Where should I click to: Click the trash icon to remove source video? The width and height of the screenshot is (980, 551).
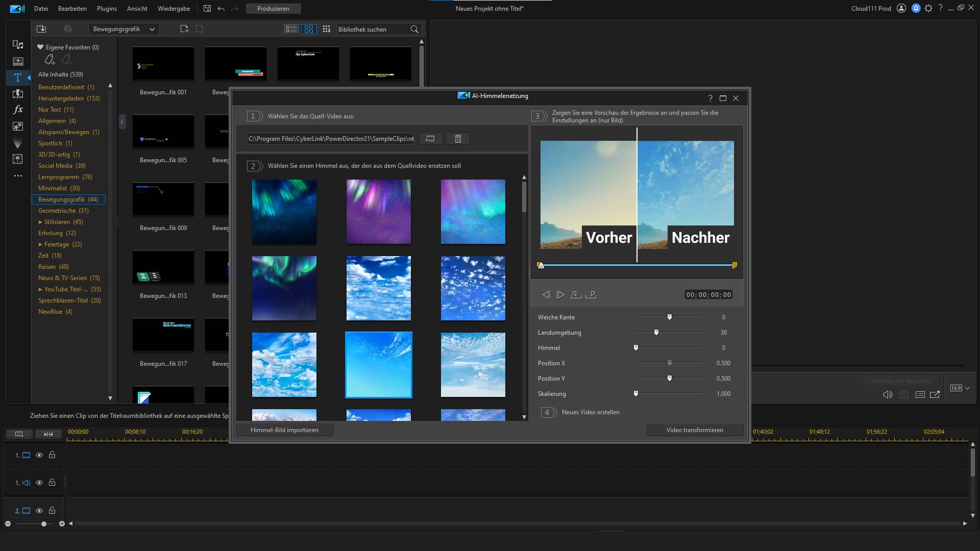click(x=458, y=139)
